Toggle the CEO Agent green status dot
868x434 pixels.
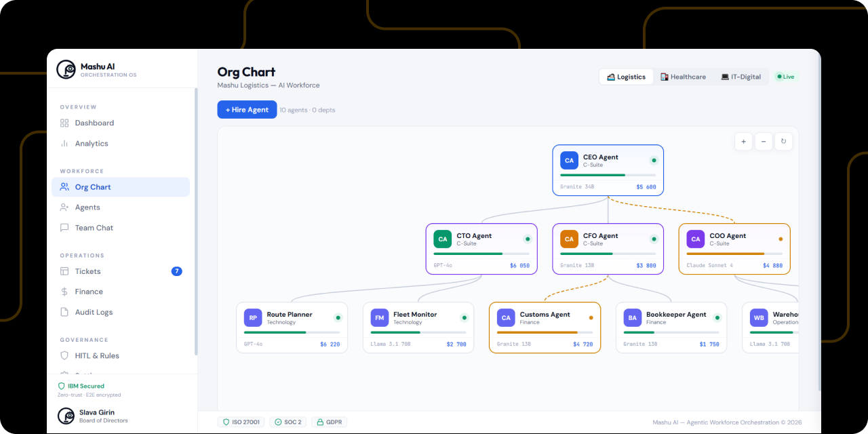click(653, 160)
